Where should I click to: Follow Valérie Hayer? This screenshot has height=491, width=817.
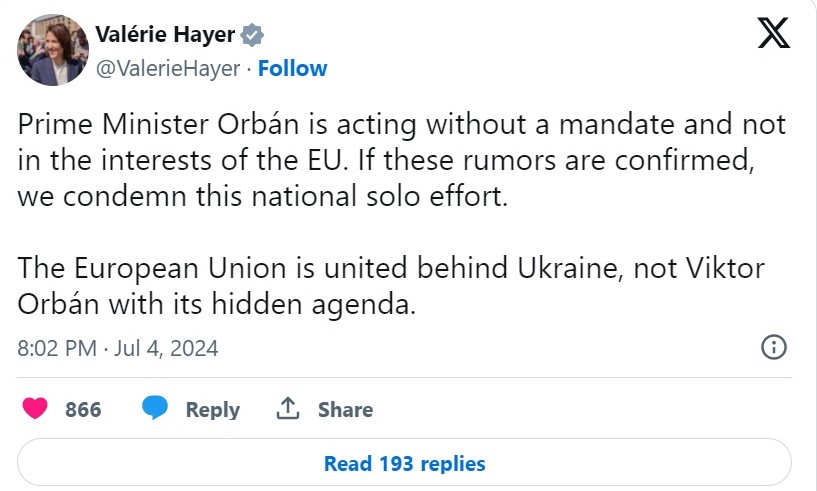coord(292,68)
